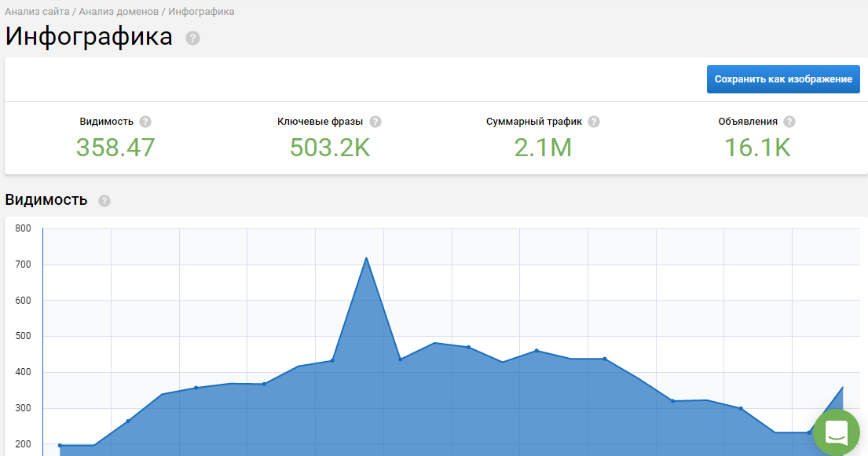Click the 2.1M total traffic value
The height and width of the screenshot is (456, 868).
click(x=543, y=147)
